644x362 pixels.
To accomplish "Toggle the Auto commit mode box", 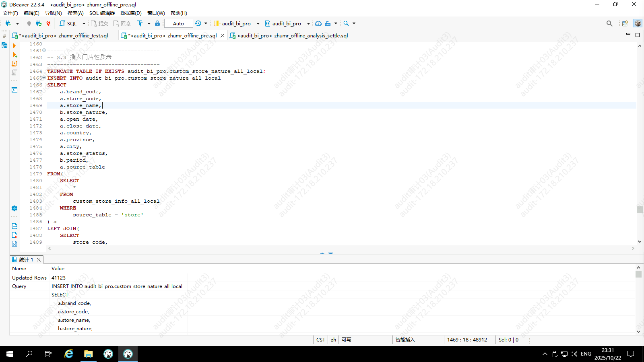I will coord(178,24).
